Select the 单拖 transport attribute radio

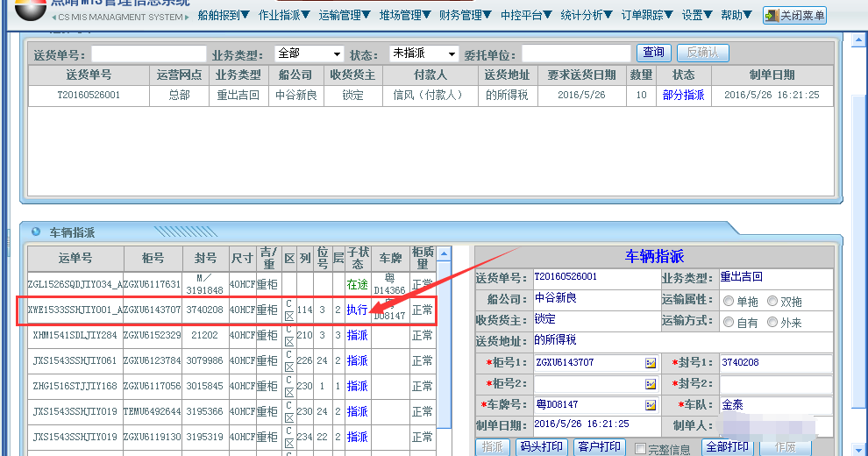(729, 301)
